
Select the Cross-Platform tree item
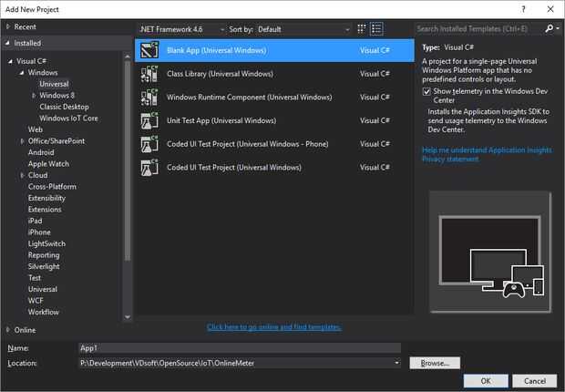point(52,187)
